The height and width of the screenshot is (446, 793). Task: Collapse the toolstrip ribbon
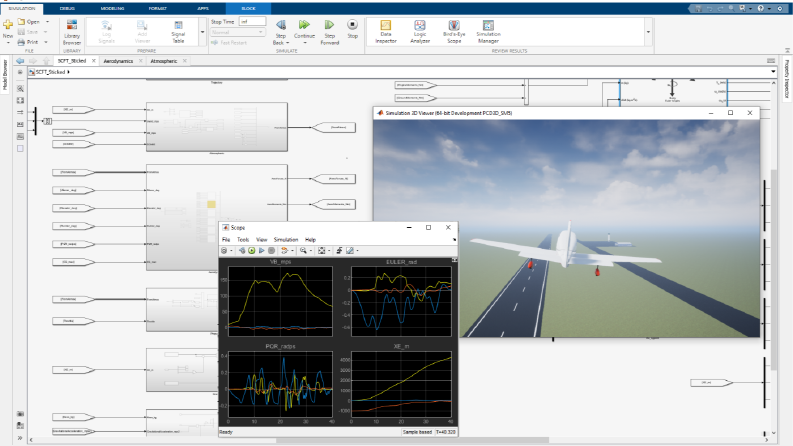[x=787, y=51]
